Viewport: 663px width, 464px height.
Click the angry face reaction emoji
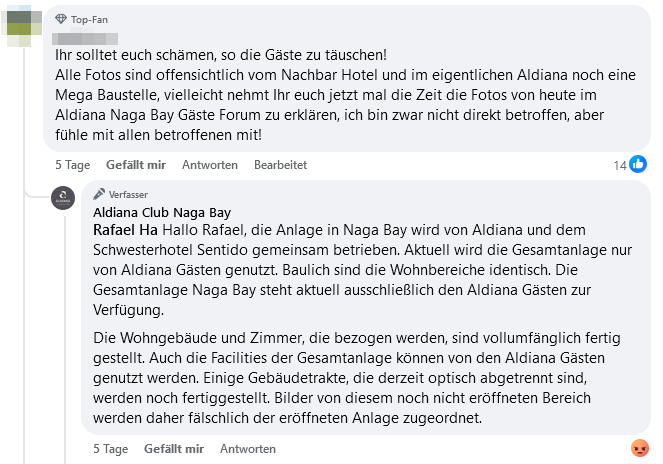click(x=640, y=448)
